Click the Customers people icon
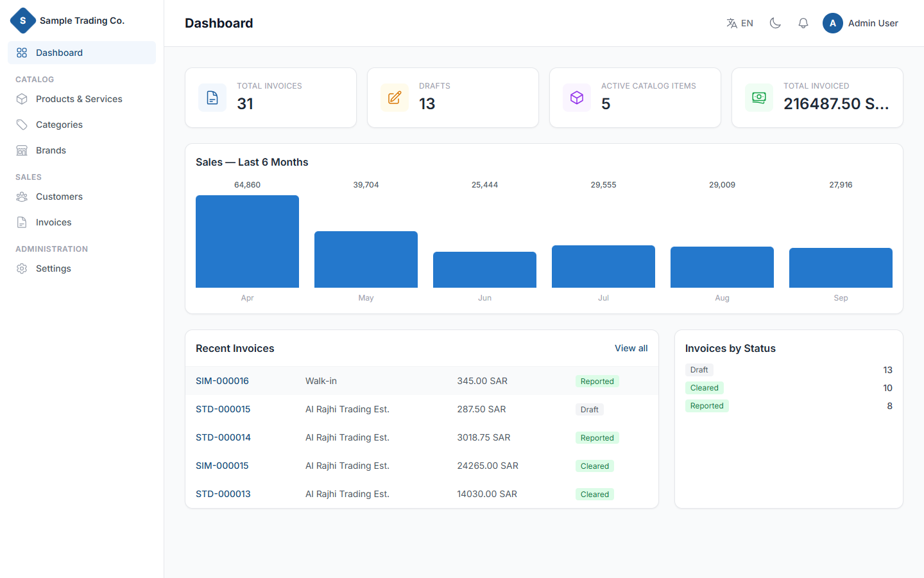 click(22, 197)
